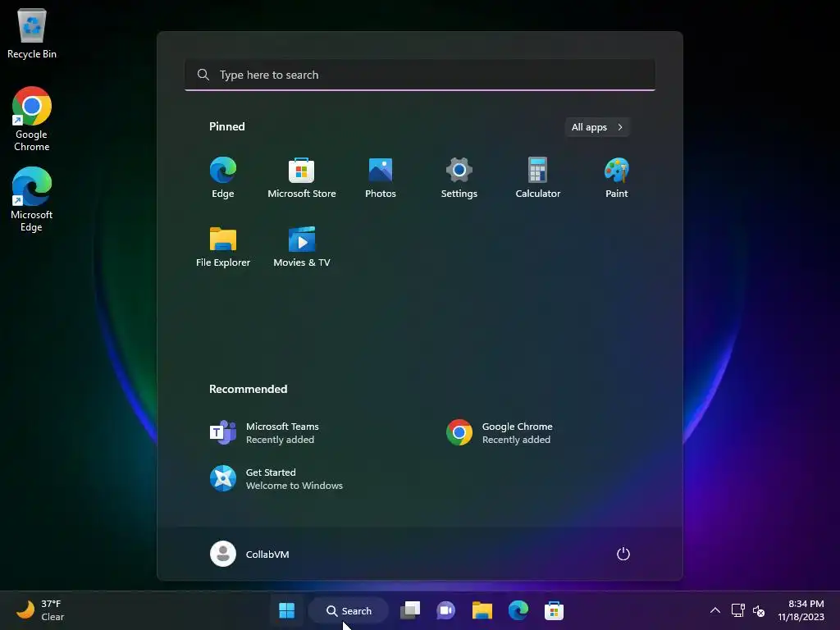
Task: Open the Paint pinned app
Action: 617,178
